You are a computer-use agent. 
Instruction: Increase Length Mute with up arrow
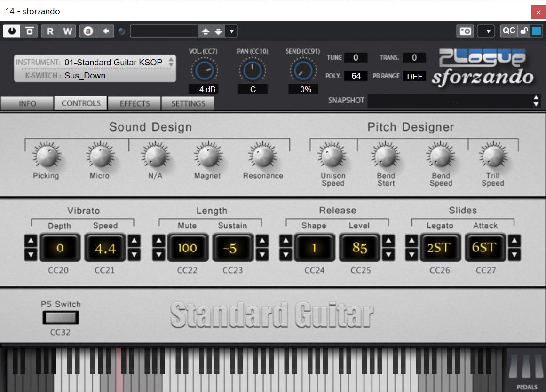(x=159, y=241)
